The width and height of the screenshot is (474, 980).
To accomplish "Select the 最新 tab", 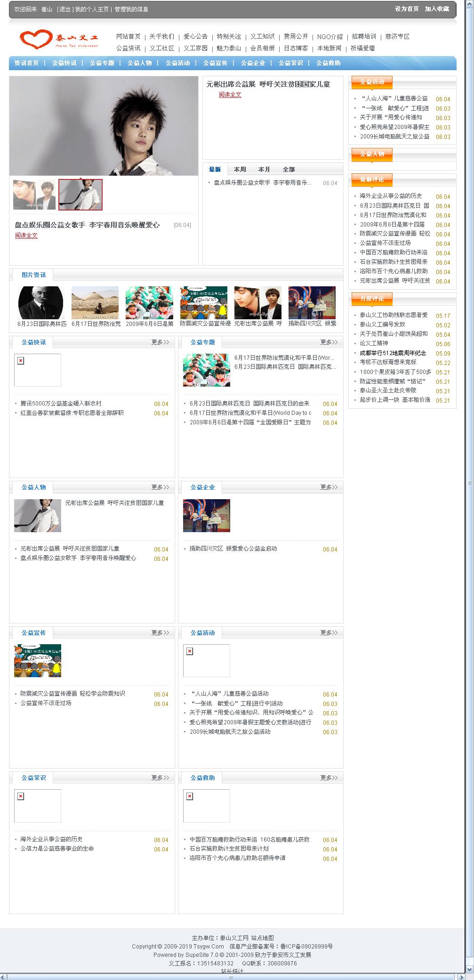I will coord(215,170).
